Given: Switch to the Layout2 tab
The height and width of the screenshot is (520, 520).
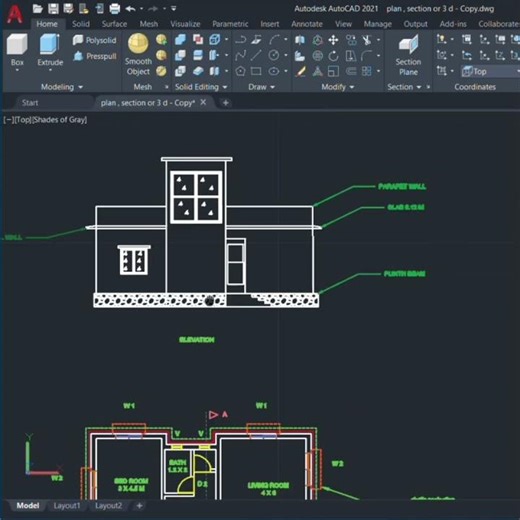Looking at the screenshot, I should [109, 506].
